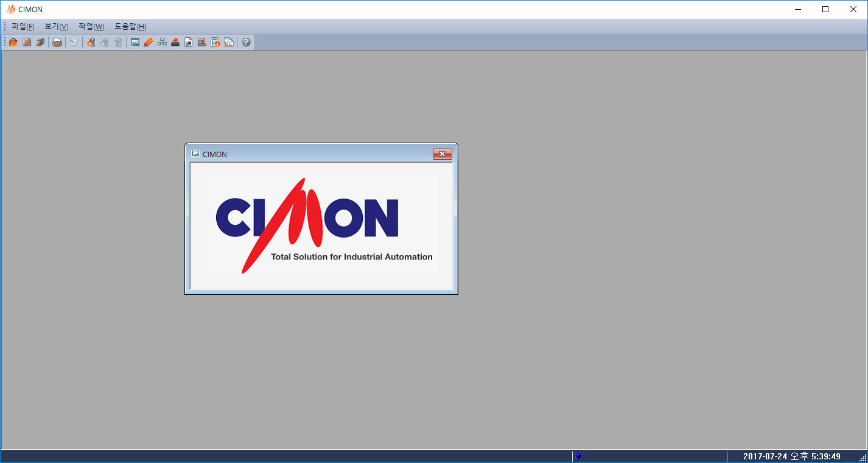Open the 보기(V) menu
The width and height of the screenshot is (868, 463).
click(x=57, y=27)
